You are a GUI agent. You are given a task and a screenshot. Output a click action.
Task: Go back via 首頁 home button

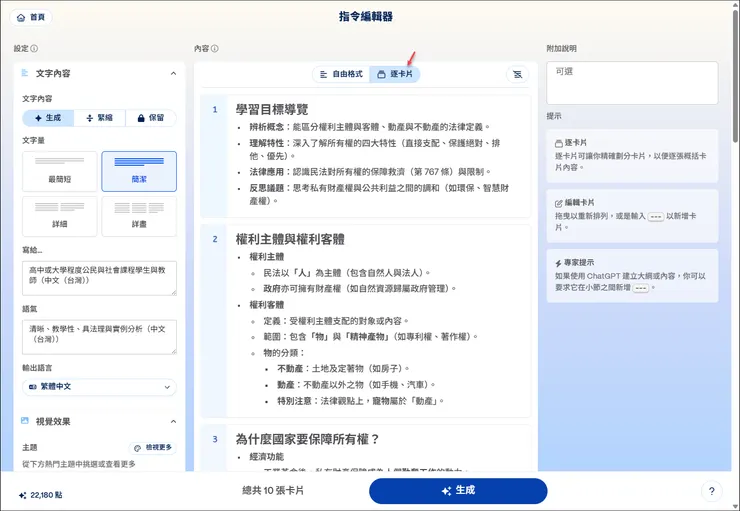(x=31, y=17)
